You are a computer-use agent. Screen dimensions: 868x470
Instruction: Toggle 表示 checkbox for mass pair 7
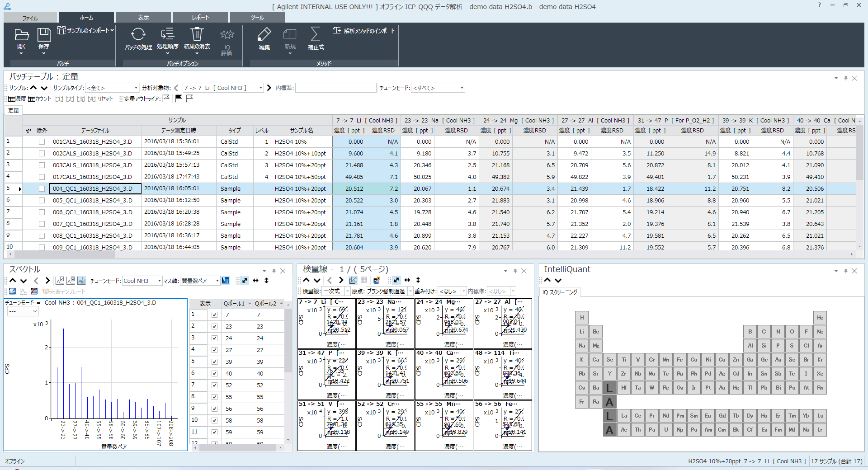pos(214,315)
